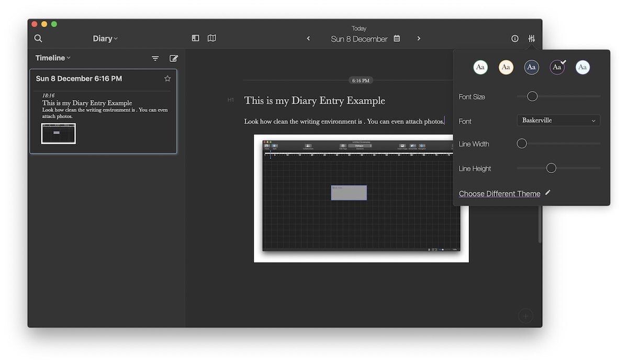This screenshot has height=364, width=628.
Task: Toggle the sidebar visibility
Action: [x=195, y=38]
